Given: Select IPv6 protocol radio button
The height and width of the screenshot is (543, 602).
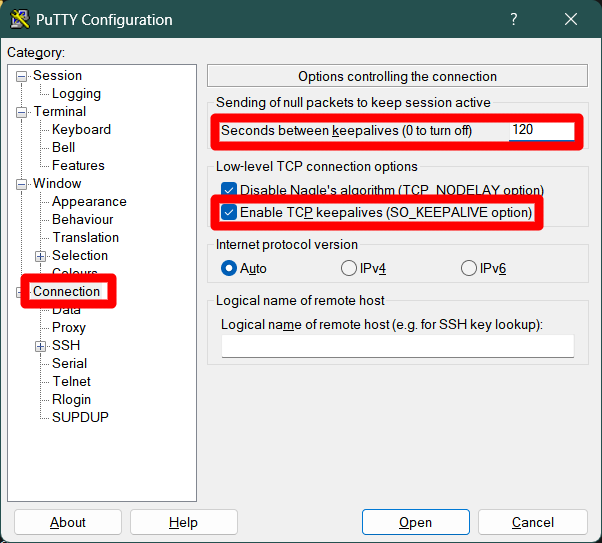Looking at the screenshot, I should pyautogui.click(x=468, y=268).
